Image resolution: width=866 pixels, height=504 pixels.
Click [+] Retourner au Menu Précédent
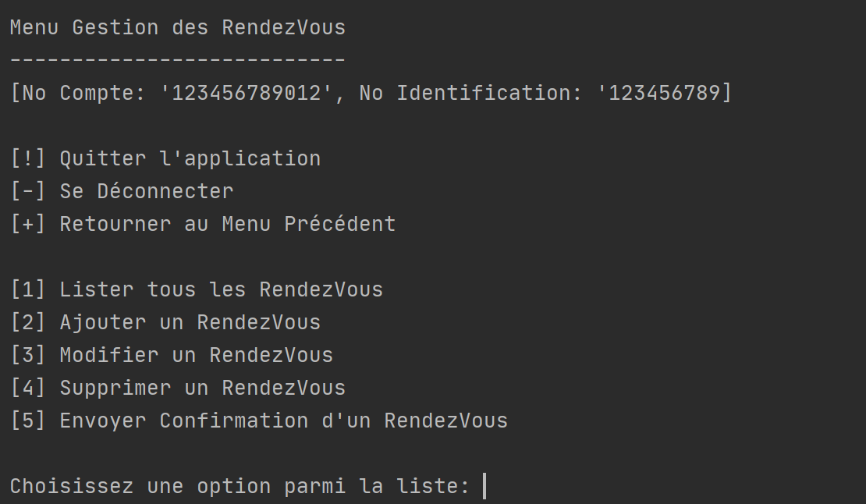coord(204,224)
